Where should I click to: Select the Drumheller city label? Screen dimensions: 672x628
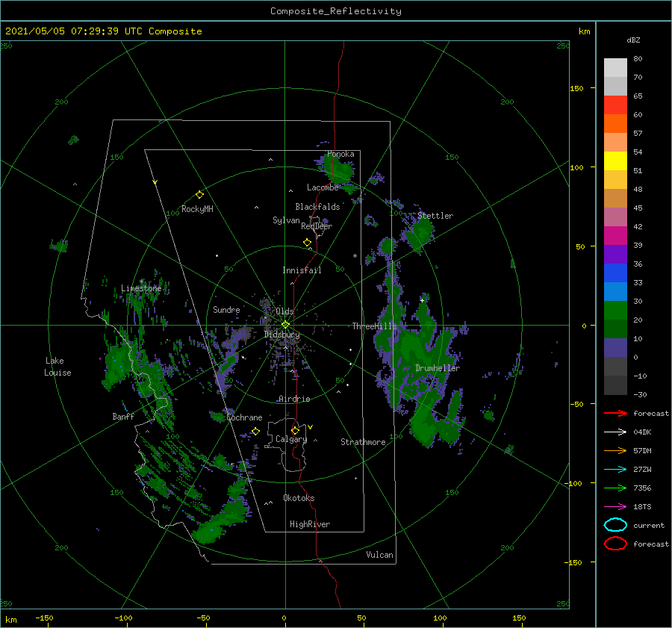coord(438,368)
